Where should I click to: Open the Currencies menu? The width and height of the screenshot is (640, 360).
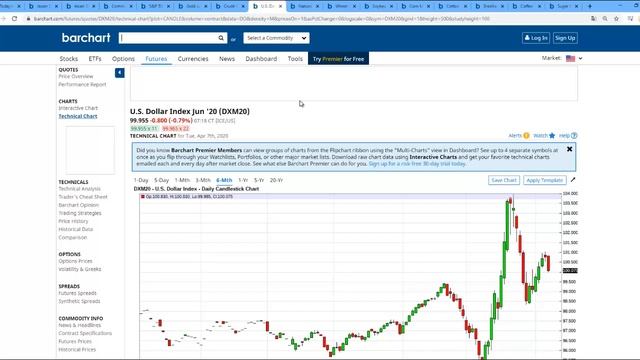pyautogui.click(x=193, y=59)
